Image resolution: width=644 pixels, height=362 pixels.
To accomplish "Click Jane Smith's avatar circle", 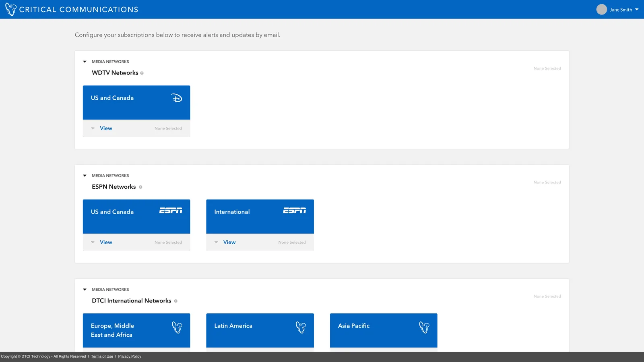I will (601, 10).
